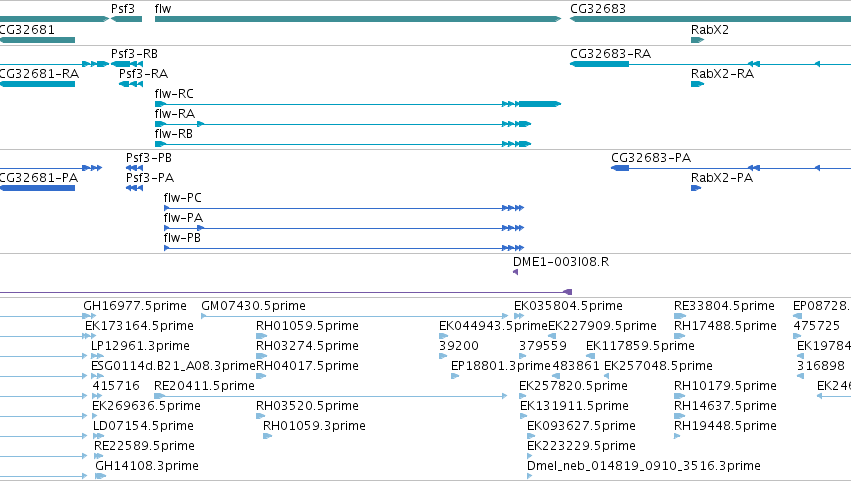Viewport: 851px width, 481px height.
Task: Select EK173164.5prime EST label
Action: 139,326
